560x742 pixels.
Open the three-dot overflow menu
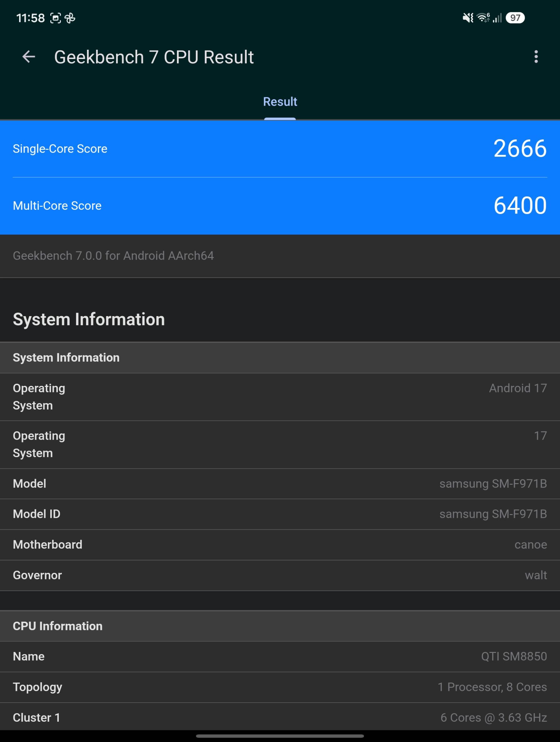tap(536, 57)
